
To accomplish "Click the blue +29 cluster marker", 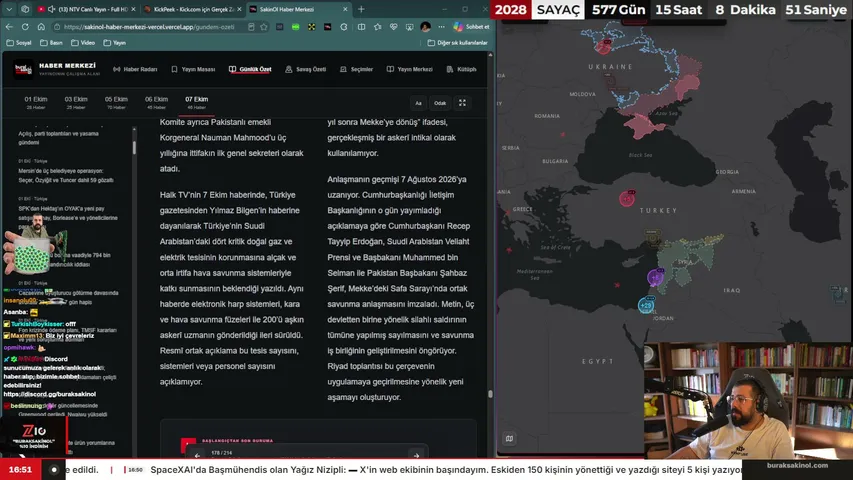I will 646,305.
